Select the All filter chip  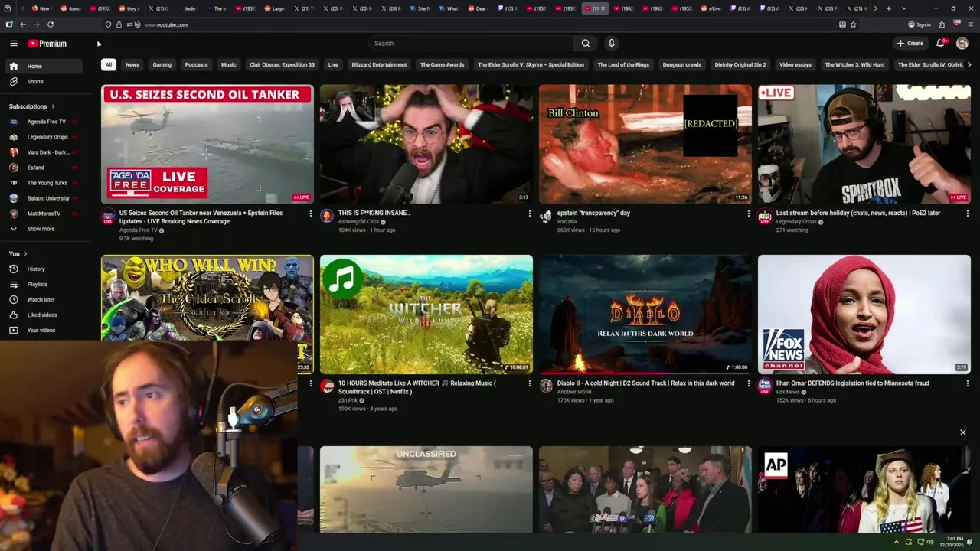click(109, 65)
